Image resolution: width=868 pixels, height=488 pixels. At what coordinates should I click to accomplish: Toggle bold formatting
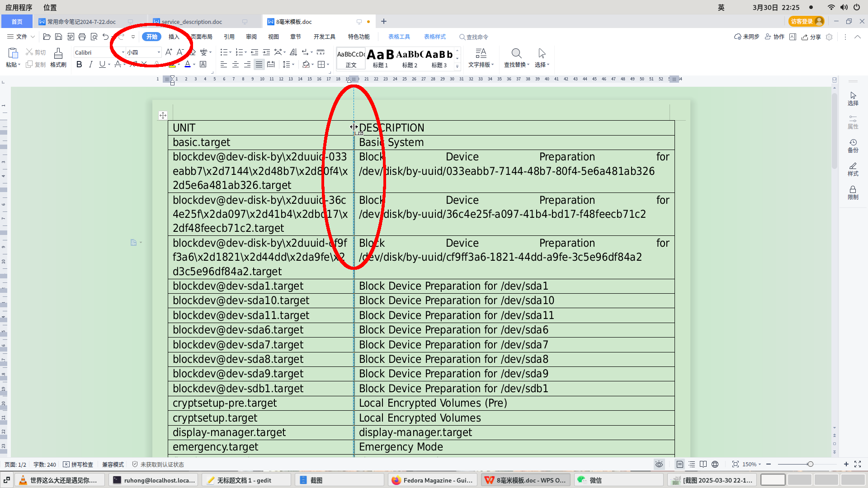coord(79,65)
